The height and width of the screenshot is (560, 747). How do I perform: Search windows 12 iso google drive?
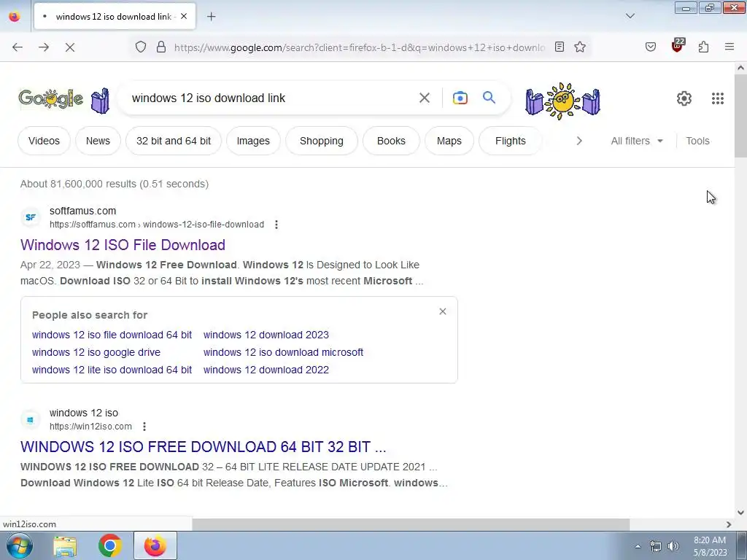(96, 352)
